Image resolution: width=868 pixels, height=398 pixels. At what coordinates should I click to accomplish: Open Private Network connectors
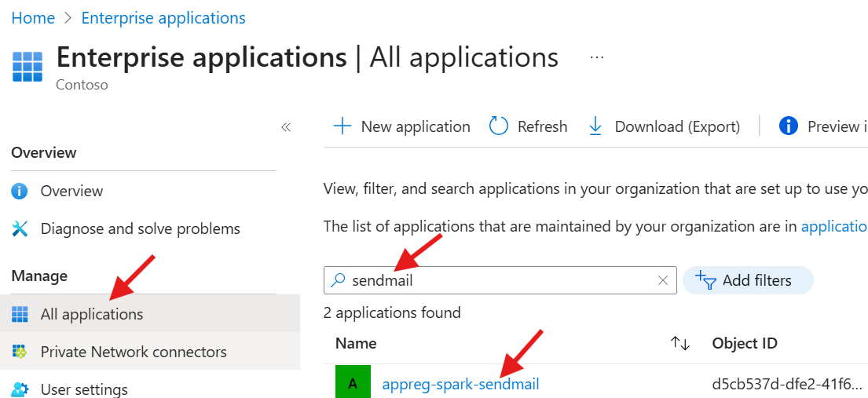tap(134, 352)
